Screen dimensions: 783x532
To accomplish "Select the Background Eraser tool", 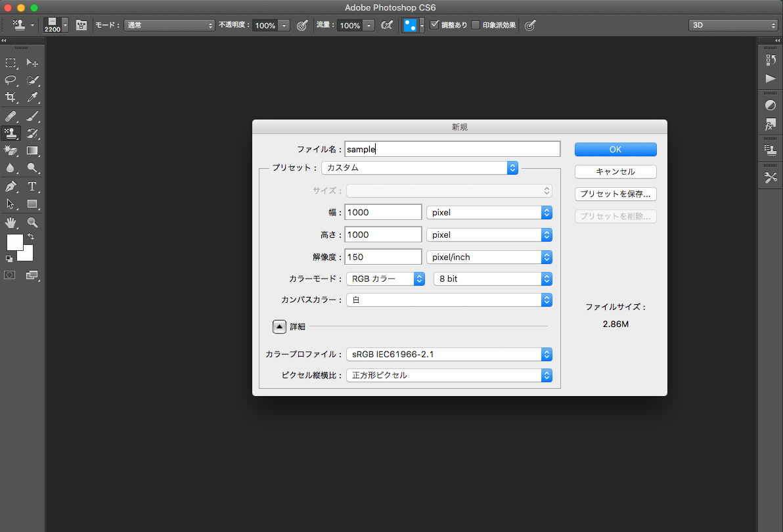I will coord(11,150).
